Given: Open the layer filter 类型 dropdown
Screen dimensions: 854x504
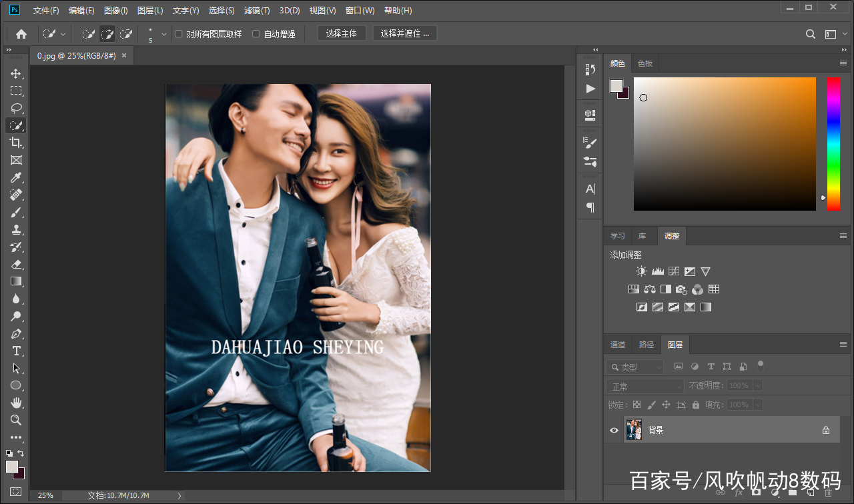Looking at the screenshot, I should click(634, 366).
